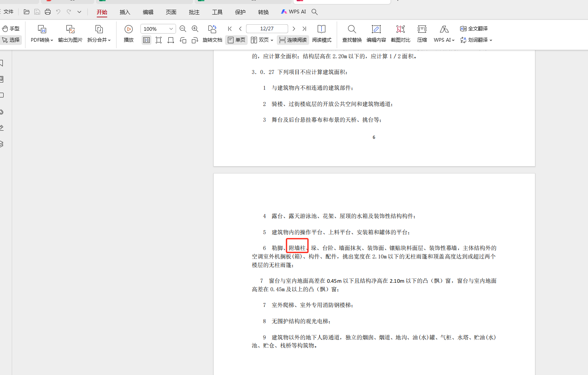Jump to the first page
The height and width of the screenshot is (375, 588).
[x=230, y=29]
